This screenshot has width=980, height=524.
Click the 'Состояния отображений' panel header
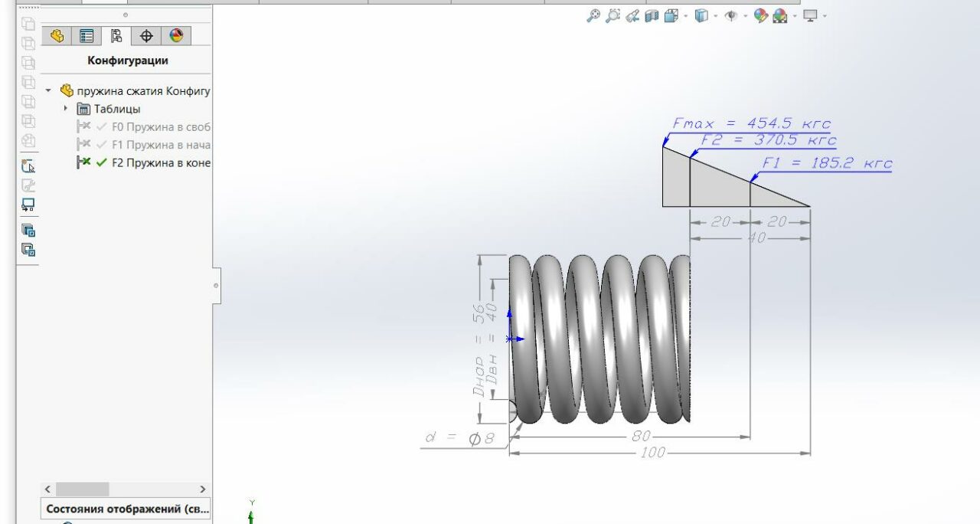point(126,509)
